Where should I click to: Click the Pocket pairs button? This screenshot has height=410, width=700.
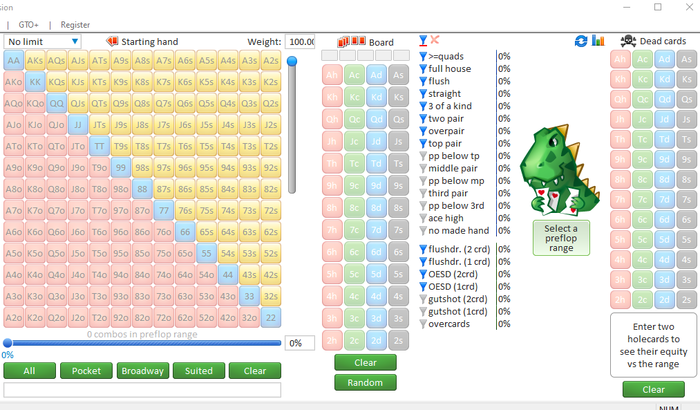click(86, 371)
